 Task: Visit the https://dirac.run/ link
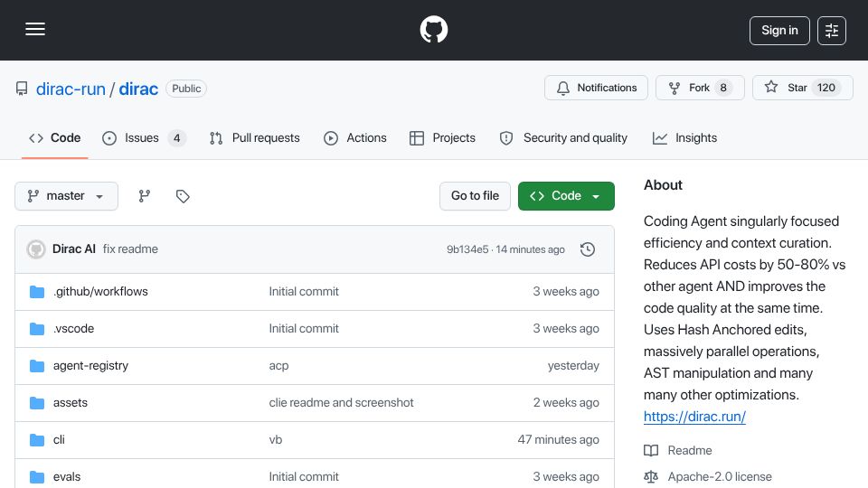tap(694, 417)
